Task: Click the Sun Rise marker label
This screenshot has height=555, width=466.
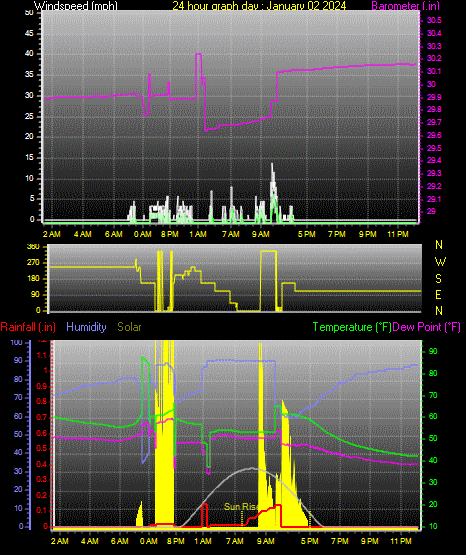Action: [x=241, y=507]
